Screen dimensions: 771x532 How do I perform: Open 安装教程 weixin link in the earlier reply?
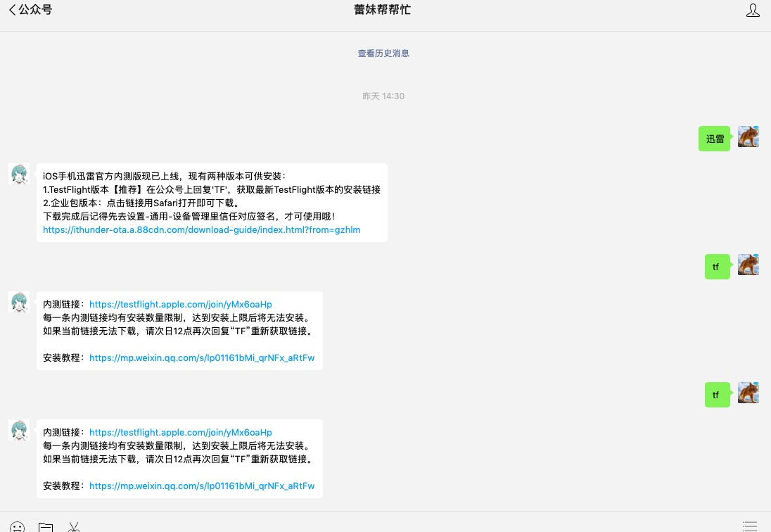coord(202,358)
